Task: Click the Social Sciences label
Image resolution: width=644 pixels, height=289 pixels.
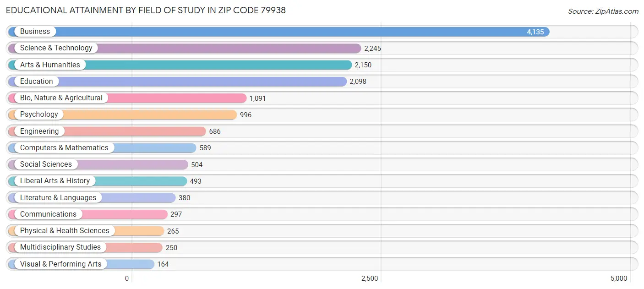Action: tap(46, 164)
